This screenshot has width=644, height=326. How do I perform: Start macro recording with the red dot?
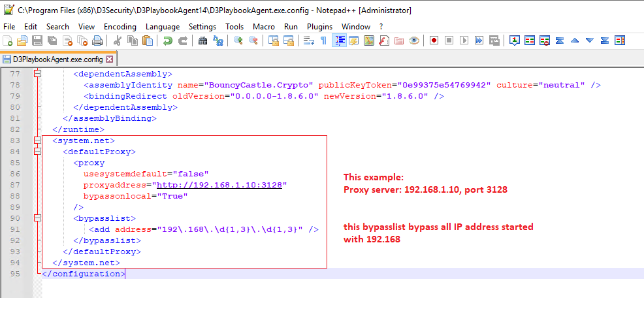(x=434, y=41)
